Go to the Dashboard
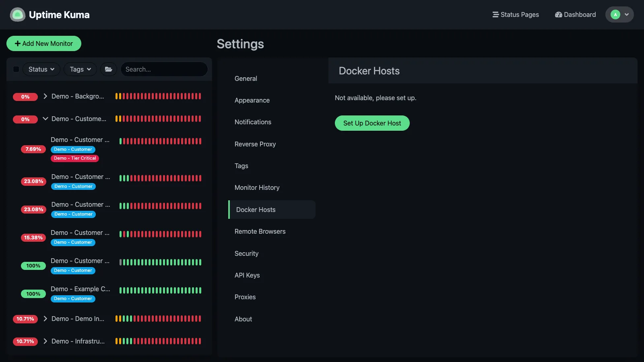This screenshot has height=362, width=644. point(575,14)
